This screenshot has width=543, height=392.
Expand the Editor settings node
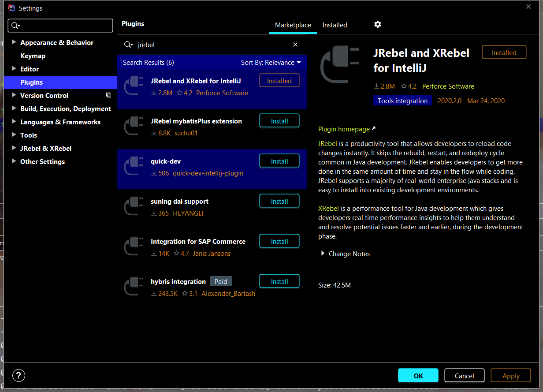coord(14,69)
